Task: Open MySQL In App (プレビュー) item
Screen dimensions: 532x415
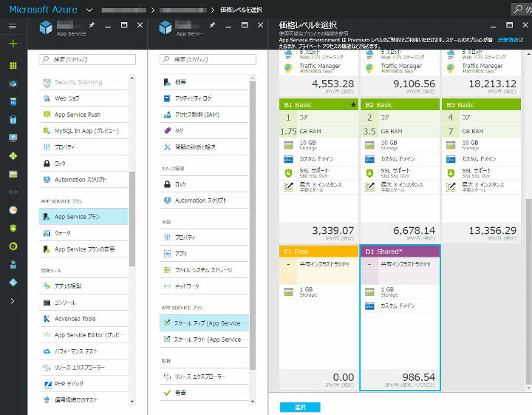Action: [83, 131]
